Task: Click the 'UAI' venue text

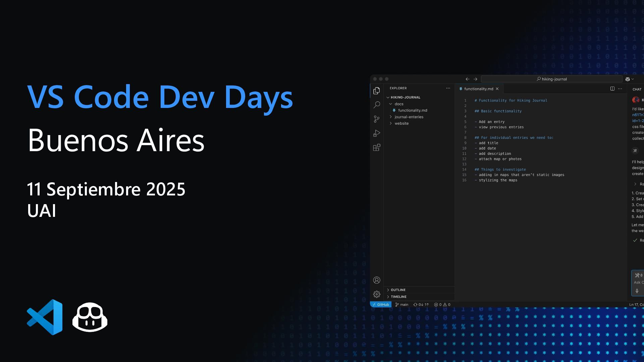Action: [42, 211]
